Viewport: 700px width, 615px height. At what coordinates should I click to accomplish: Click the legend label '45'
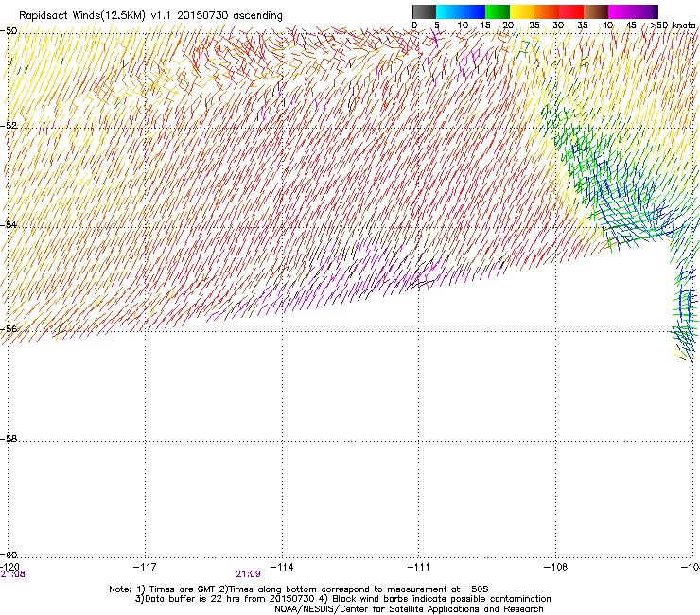point(631,26)
